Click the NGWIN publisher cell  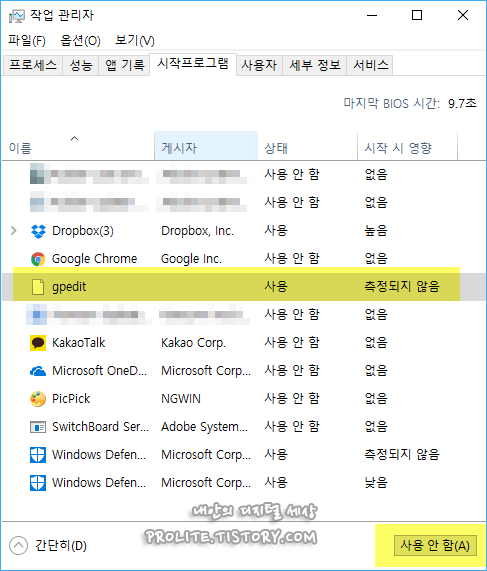181,399
